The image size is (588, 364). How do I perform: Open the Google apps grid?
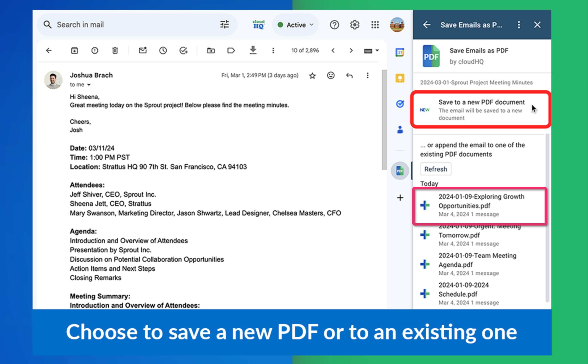pyautogui.click(x=375, y=25)
